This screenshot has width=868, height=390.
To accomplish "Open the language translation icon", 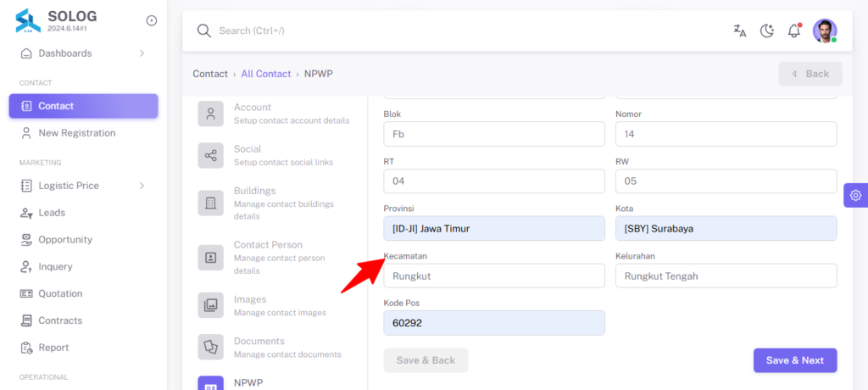I will 739,31.
